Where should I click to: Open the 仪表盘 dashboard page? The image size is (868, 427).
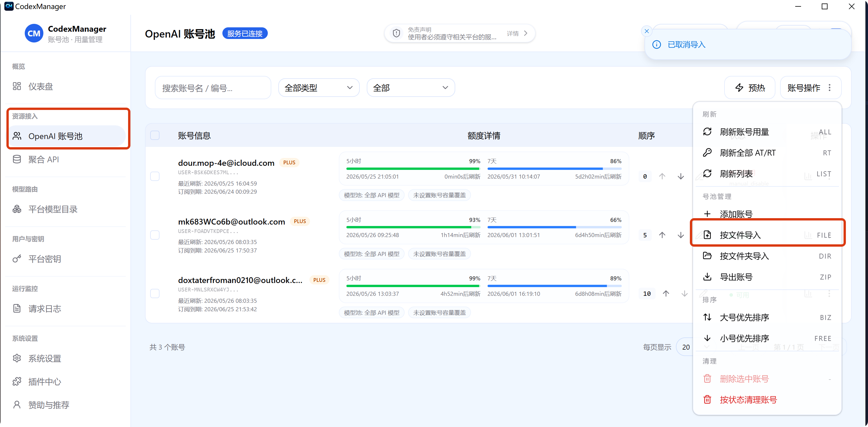click(66, 87)
